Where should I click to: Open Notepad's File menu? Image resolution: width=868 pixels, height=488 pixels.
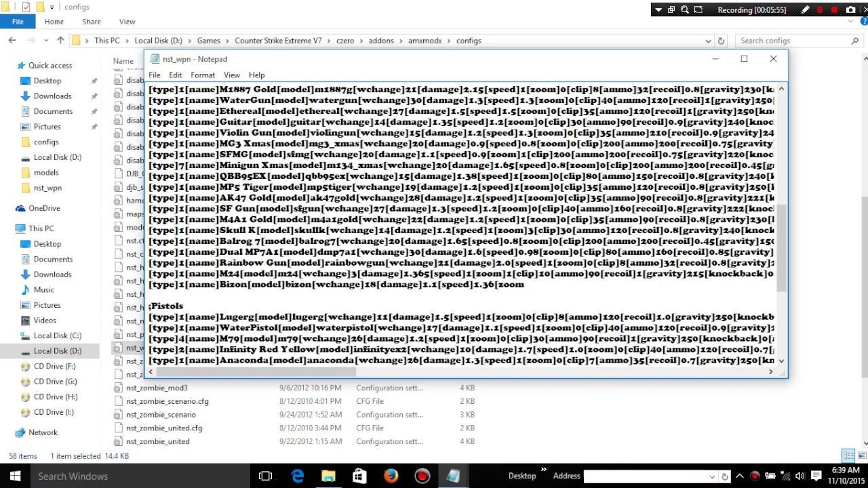pyautogui.click(x=155, y=75)
